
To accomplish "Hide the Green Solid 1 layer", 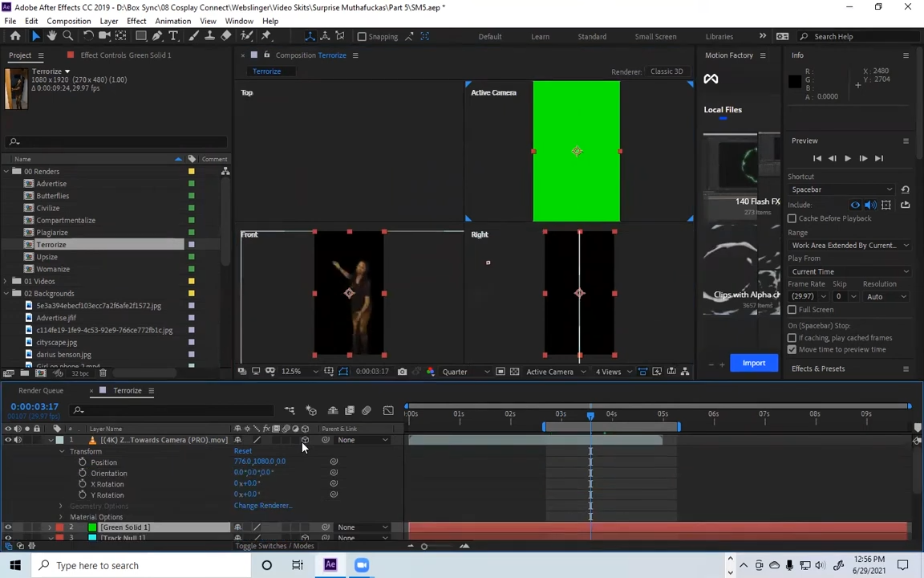I will coord(8,527).
